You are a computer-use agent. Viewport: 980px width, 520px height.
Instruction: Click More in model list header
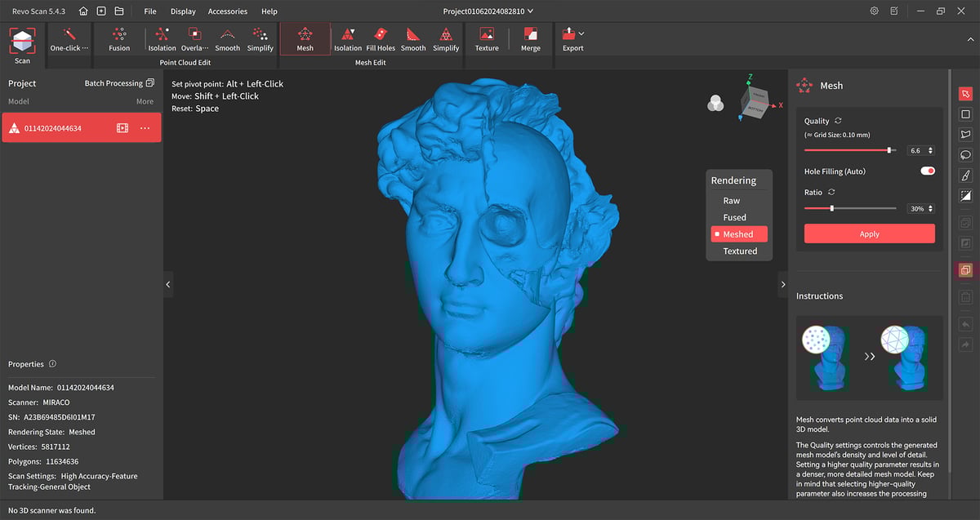coord(145,102)
